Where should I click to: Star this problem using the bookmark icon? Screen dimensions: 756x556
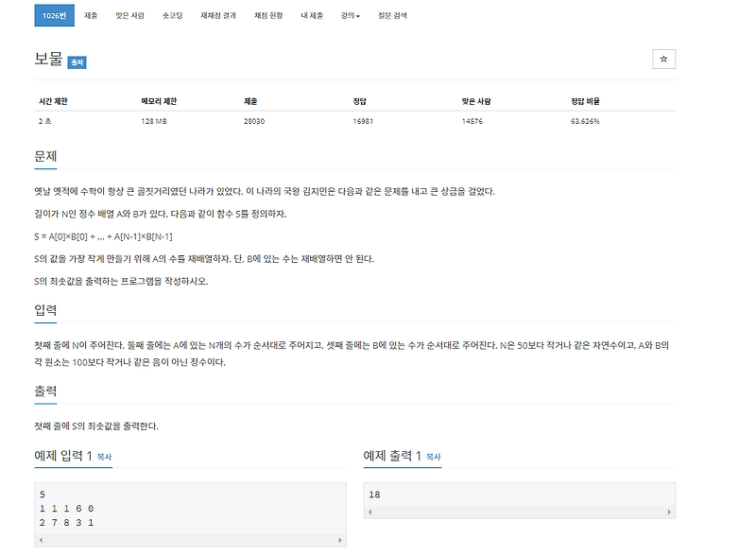point(664,59)
